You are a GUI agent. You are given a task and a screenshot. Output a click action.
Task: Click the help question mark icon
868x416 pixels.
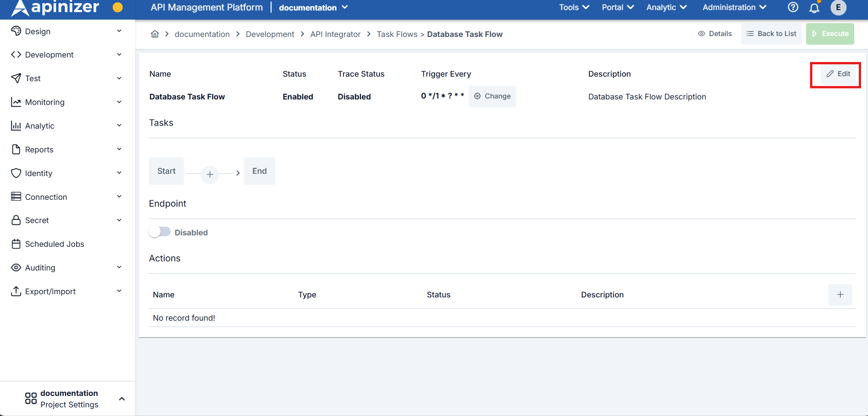pyautogui.click(x=793, y=7)
